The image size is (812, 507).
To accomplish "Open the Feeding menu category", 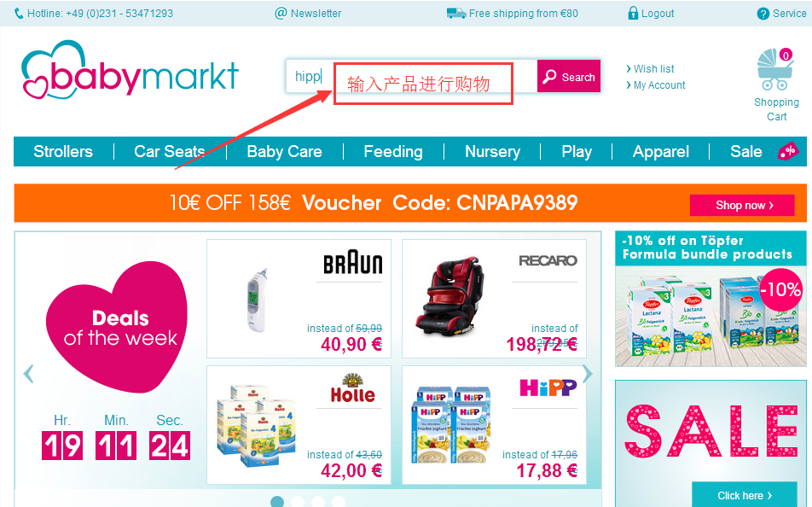I will pyautogui.click(x=393, y=151).
